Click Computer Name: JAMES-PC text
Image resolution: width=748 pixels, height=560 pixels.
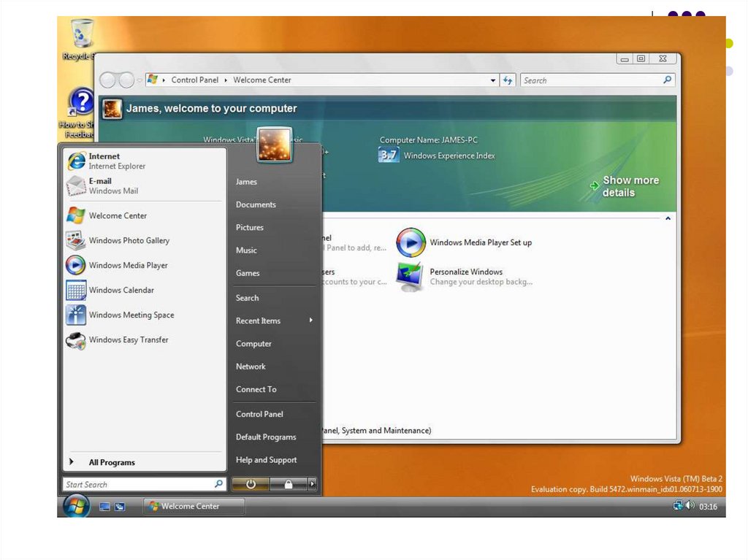click(x=428, y=139)
